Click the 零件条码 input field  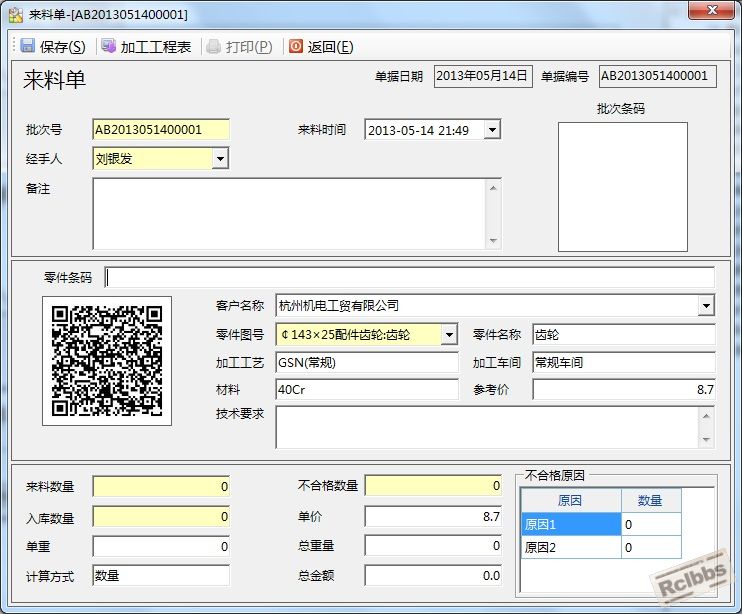[409, 277]
